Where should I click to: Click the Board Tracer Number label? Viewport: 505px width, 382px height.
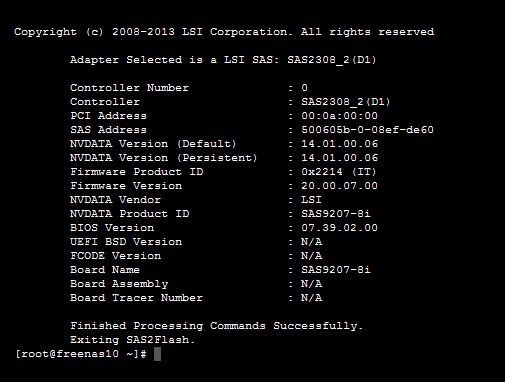click(136, 298)
